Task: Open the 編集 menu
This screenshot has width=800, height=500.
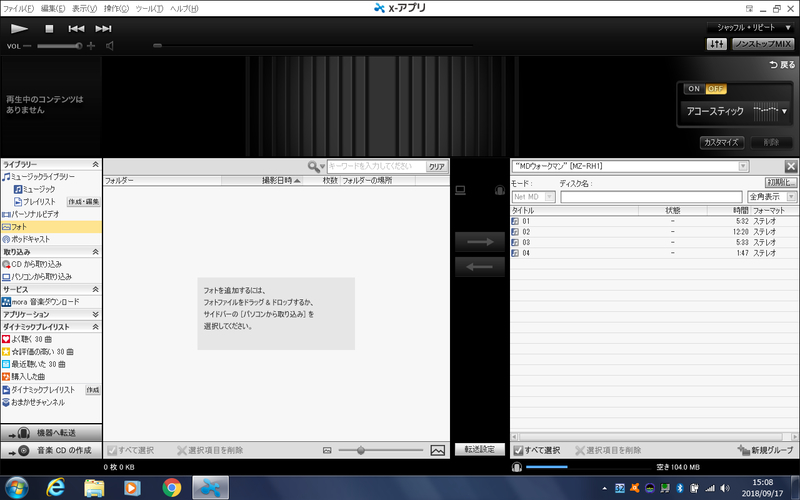Action: [53, 8]
